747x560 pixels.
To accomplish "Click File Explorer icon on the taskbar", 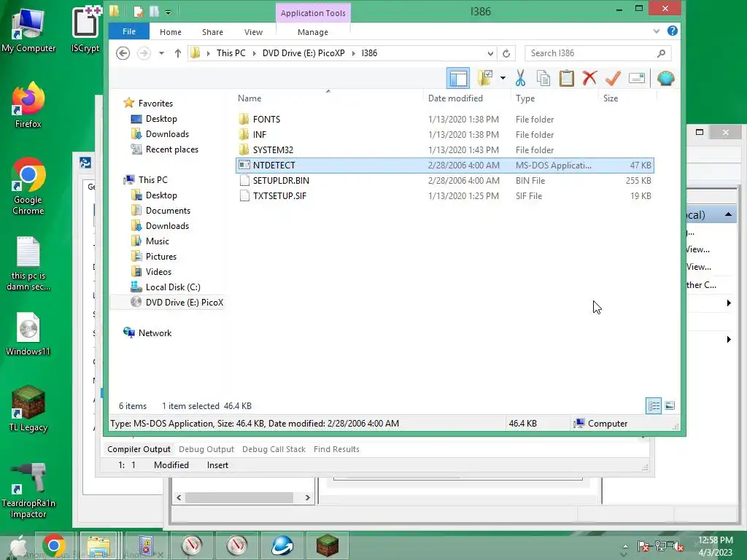I will coord(99,545).
